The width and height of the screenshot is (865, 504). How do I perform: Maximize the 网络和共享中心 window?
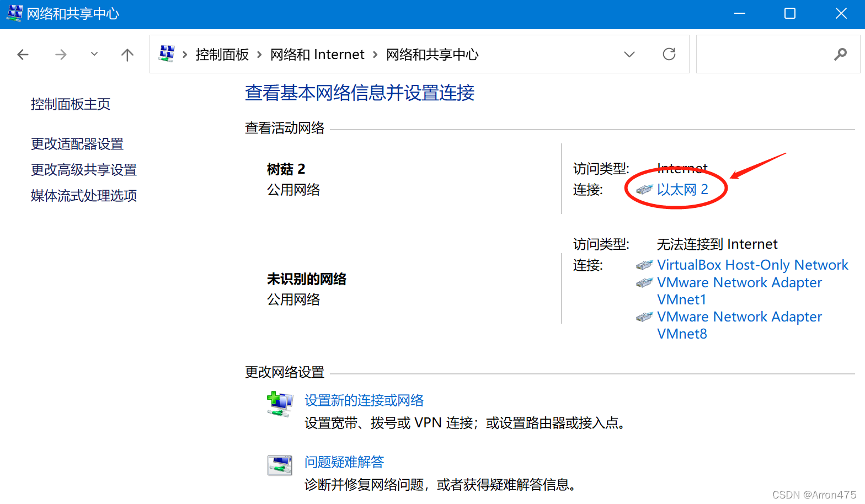(790, 14)
